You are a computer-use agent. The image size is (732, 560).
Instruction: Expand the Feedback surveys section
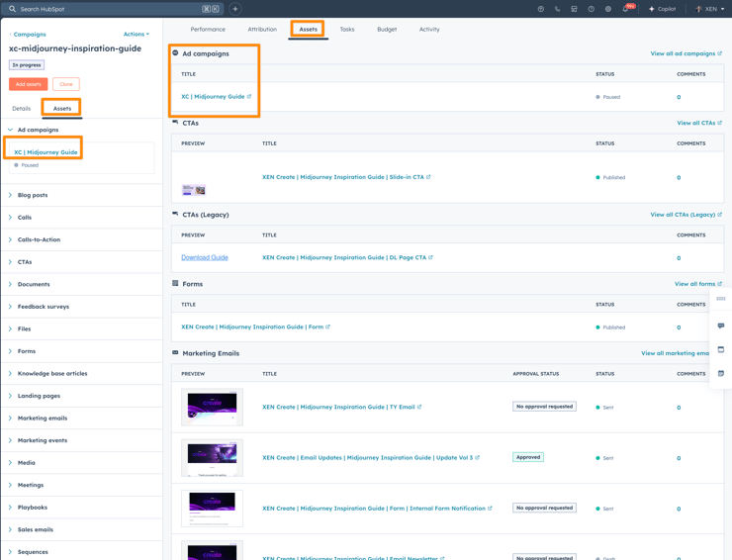(44, 307)
